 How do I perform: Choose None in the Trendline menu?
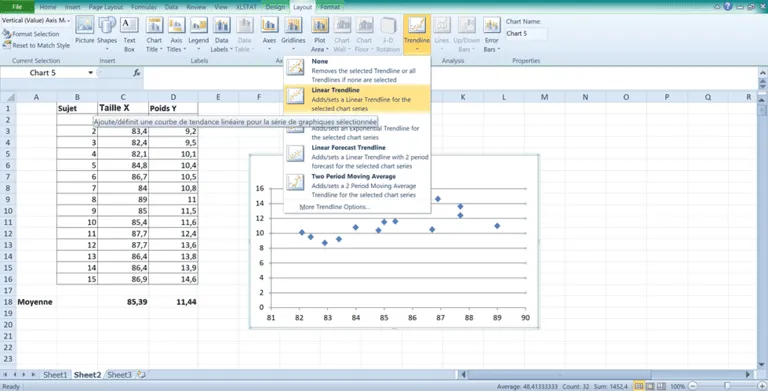coord(357,71)
